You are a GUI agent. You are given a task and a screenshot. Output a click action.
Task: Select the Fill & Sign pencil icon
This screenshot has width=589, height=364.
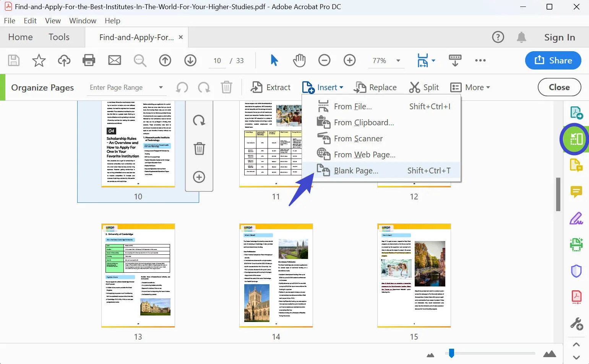point(576,218)
